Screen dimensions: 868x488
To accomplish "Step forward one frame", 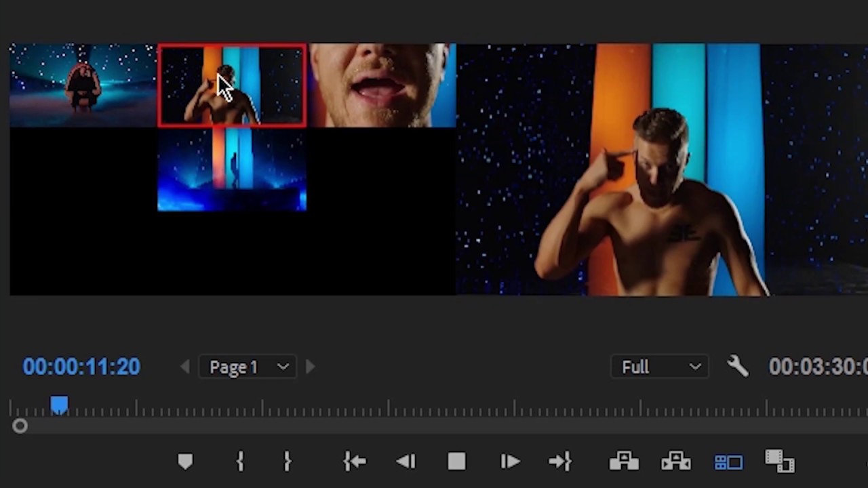I will [509, 462].
